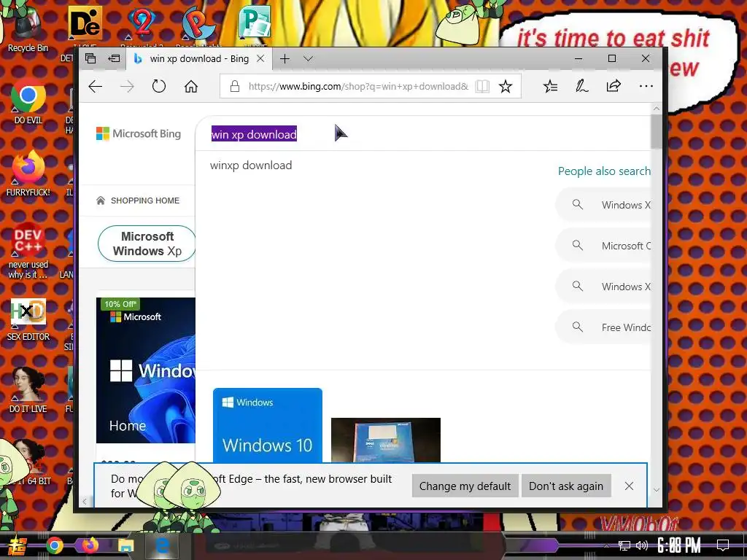
Task: Open reading view book icon
Action: tap(482, 86)
